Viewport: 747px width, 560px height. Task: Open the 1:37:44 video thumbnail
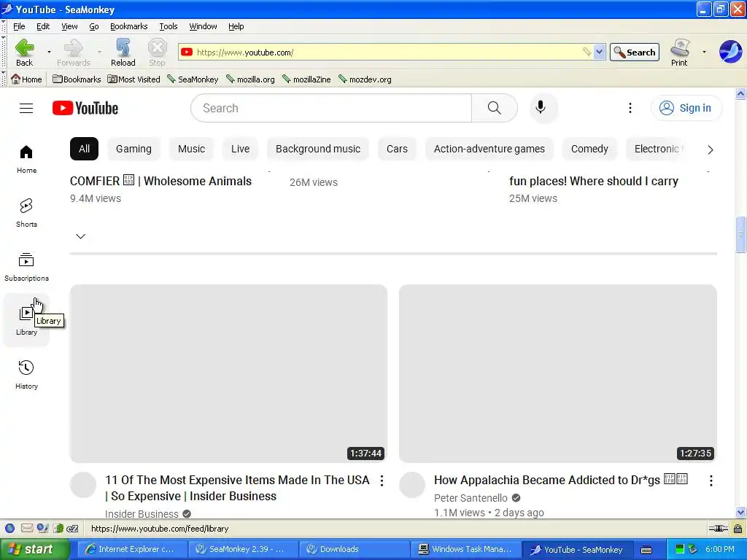tap(228, 374)
